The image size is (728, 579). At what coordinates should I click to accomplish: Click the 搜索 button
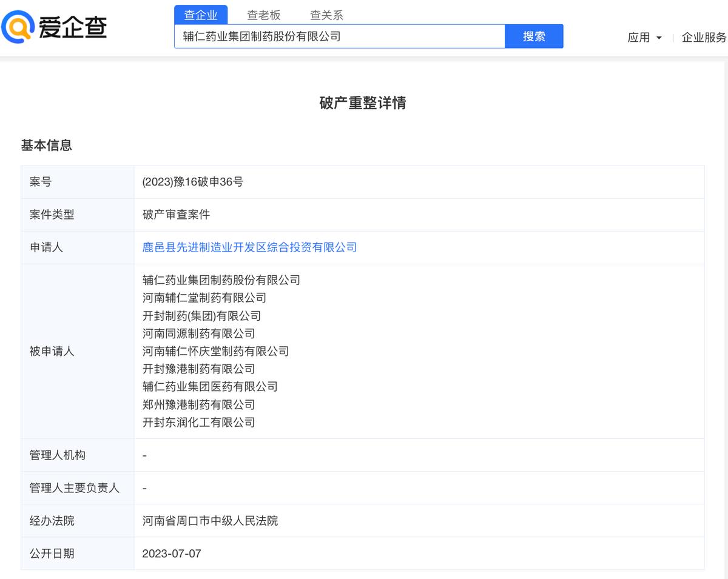pos(534,36)
